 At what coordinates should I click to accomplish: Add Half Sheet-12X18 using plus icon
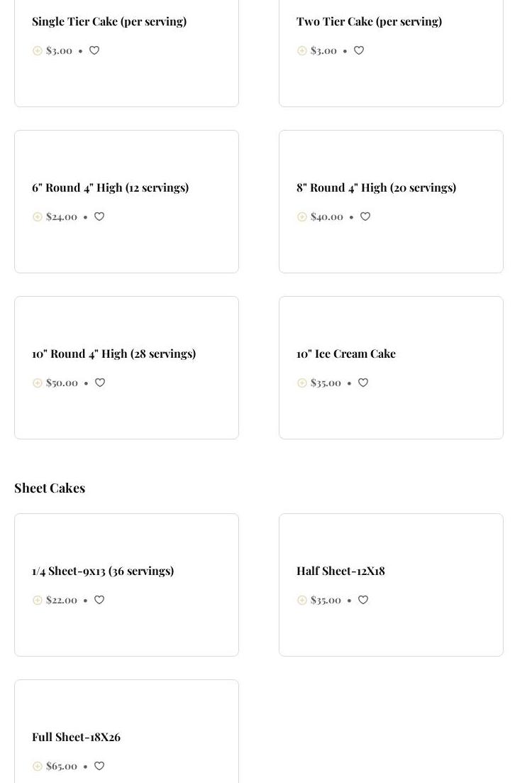click(302, 600)
